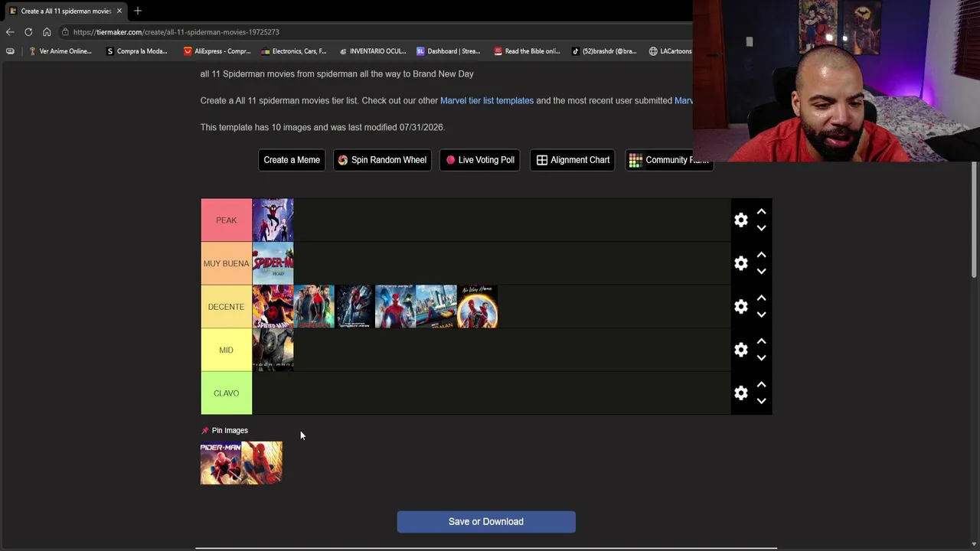Open settings gear for the CLAVO tier
980x551 pixels.
(x=741, y=393)
